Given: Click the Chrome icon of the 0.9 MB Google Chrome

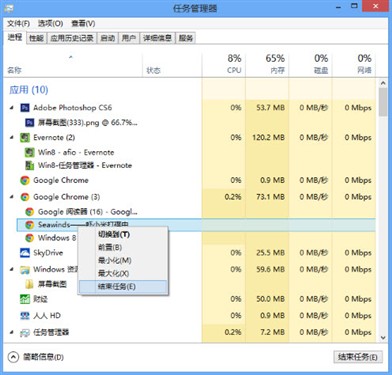Looking at the screenshot, I should (25, 180).
